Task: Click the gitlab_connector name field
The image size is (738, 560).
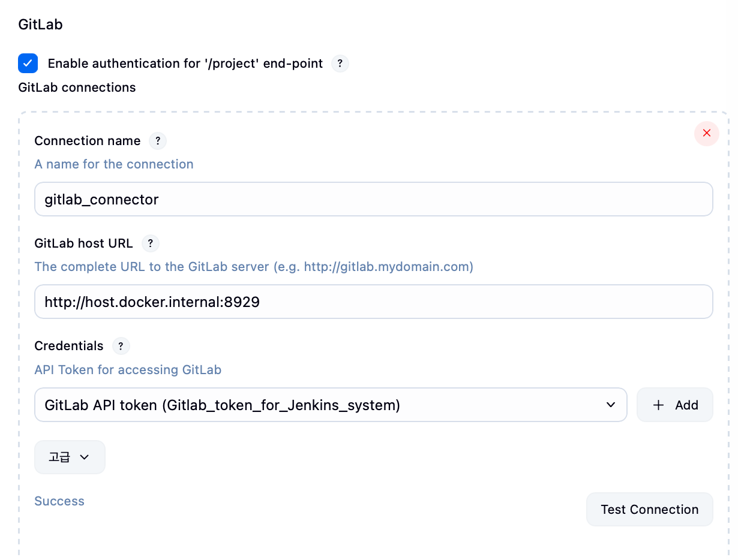Action: pos(373,200)
